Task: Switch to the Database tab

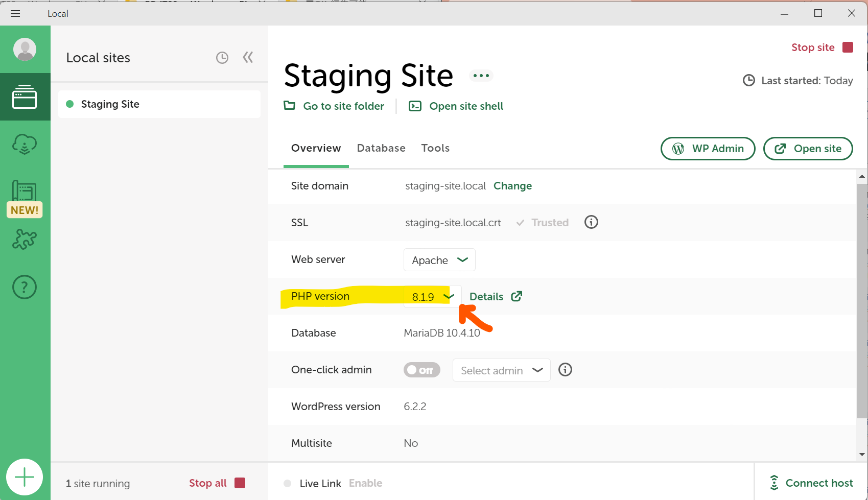Action: point(381,148)
